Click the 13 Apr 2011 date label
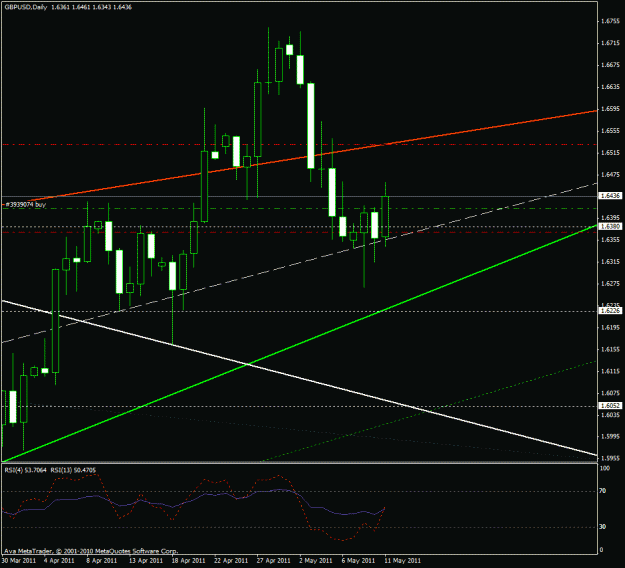Image resolution: width=625 pixels, height=568 pixels. (146, 561)
